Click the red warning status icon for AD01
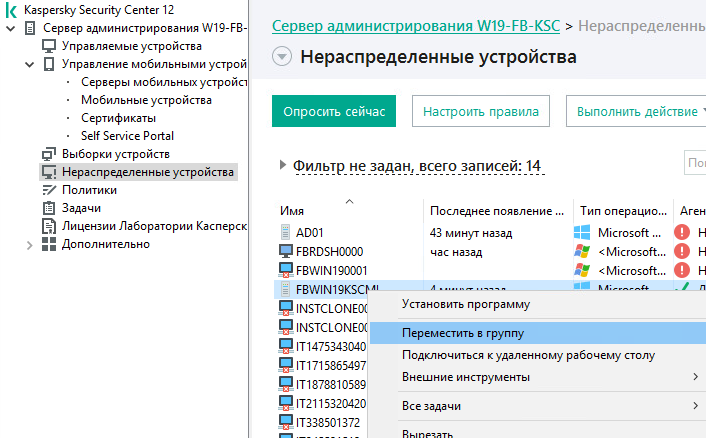 pos(683,232)
